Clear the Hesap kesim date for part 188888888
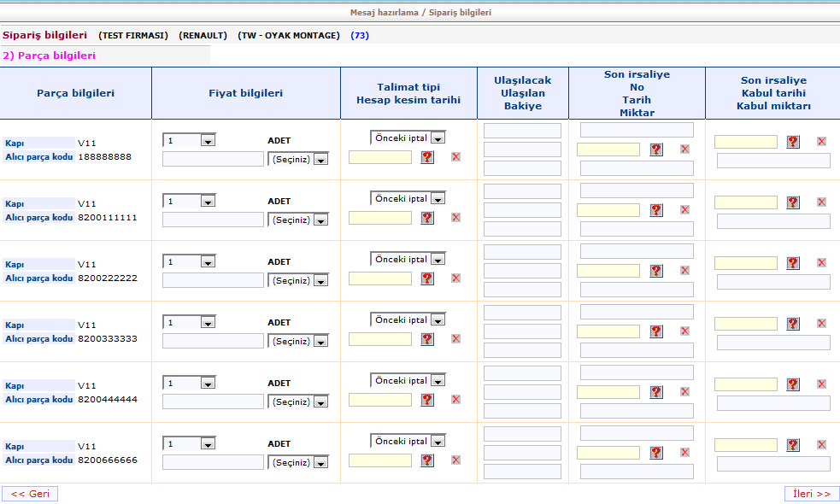This screenshot has height=504, width=840. coord(455,157)
